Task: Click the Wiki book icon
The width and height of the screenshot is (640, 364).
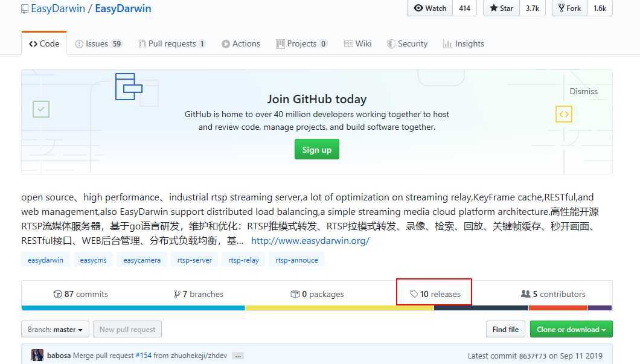Action: [x=348, y=44]
